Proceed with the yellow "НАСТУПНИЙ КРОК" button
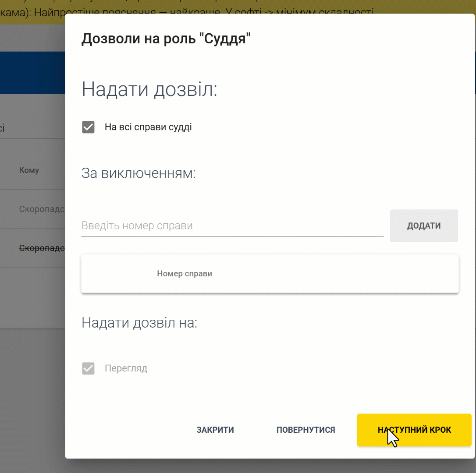This screenshot has height=473, width=476. [414, 430]
